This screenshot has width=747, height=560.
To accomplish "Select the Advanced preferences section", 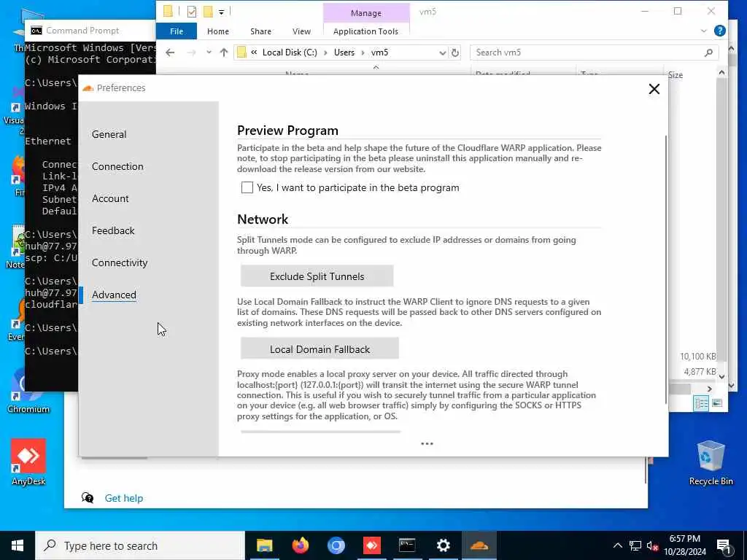I will pyautogui.click(x=114, y=295).
